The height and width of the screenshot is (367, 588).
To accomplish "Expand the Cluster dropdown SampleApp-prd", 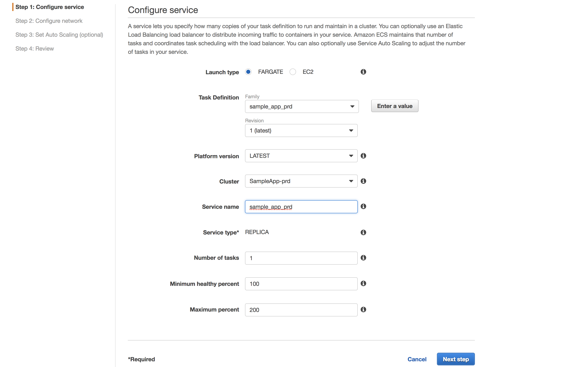I will [x=301, y=181].
